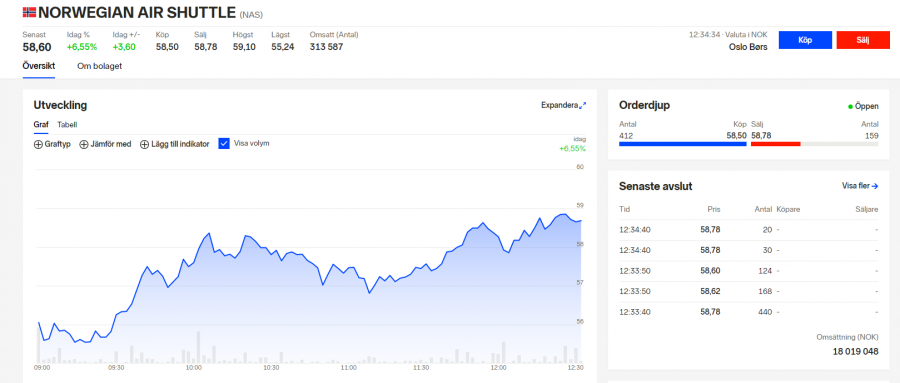Image resolution: width=900 pixels, height=383 pixels.
Task: Open the Graftyp options
Action: click(x=52, y=144)
